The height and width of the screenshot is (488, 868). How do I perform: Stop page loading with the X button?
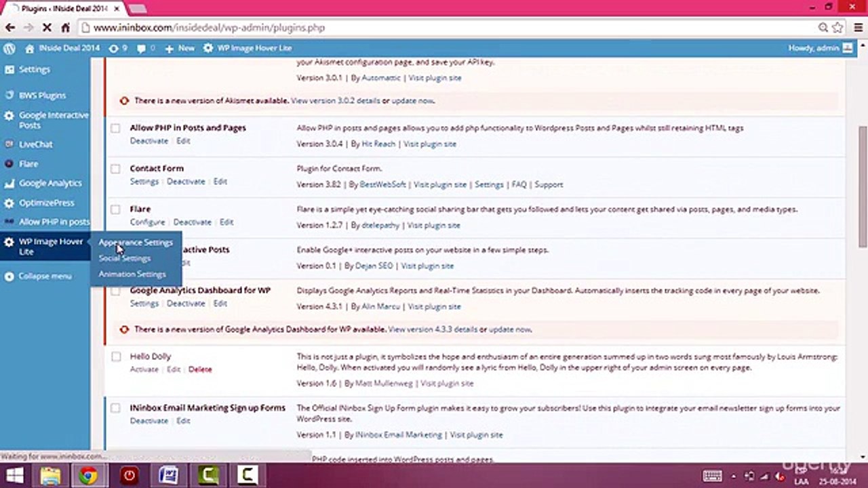point(47,28)
